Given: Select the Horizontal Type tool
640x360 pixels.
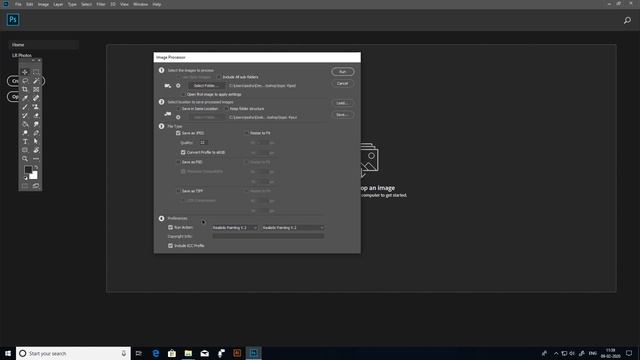Looking at the screenshot, I should coord(25,141).
